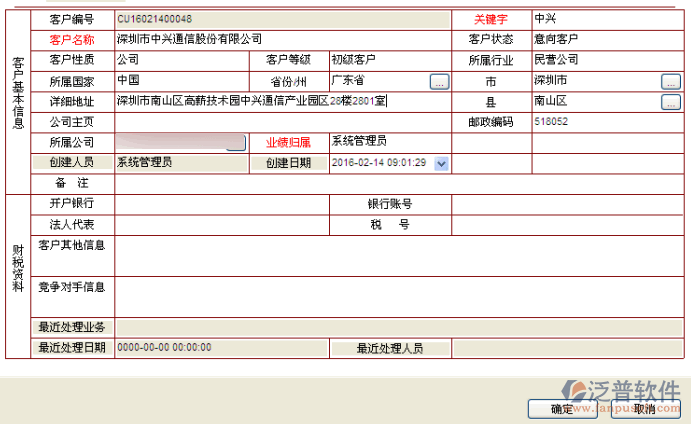Click the 客户其他信息 text area
The height and width of the screenshot is (424, 691).
pos(400,255)
